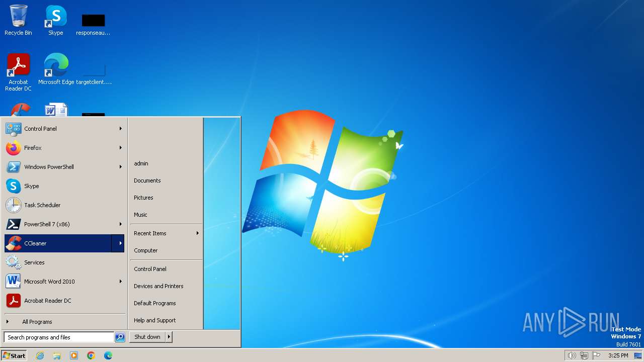This screenshot has width=644, height=362.
Task: Click the Task Scheduler clock icon
Action: click(x=14, y=205)
